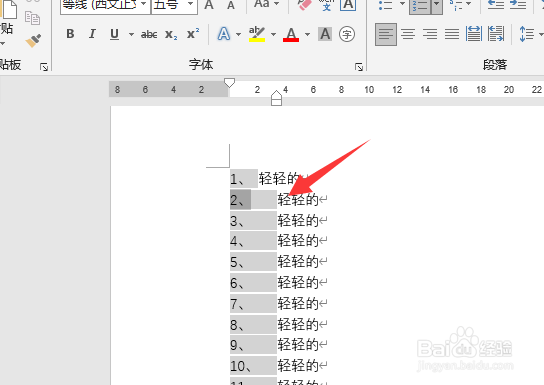Apply superscript formatting

(x=193, y=34)
